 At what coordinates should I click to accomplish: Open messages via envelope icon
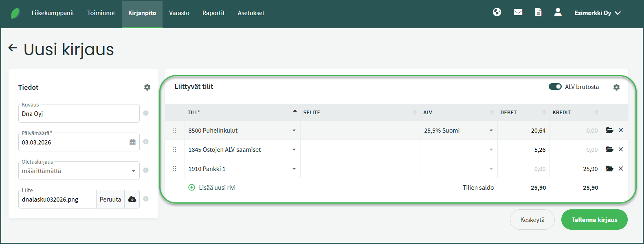click(x=518, y=12)
